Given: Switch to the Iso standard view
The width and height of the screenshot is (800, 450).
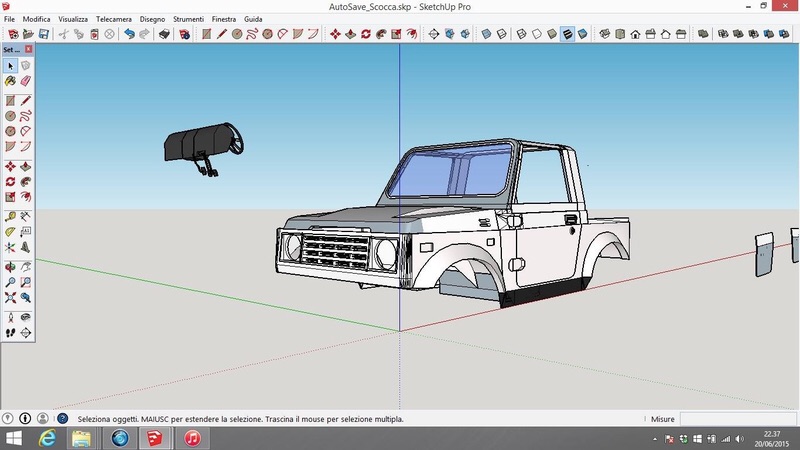Looking at the screenshot, I should coord(603,34).
